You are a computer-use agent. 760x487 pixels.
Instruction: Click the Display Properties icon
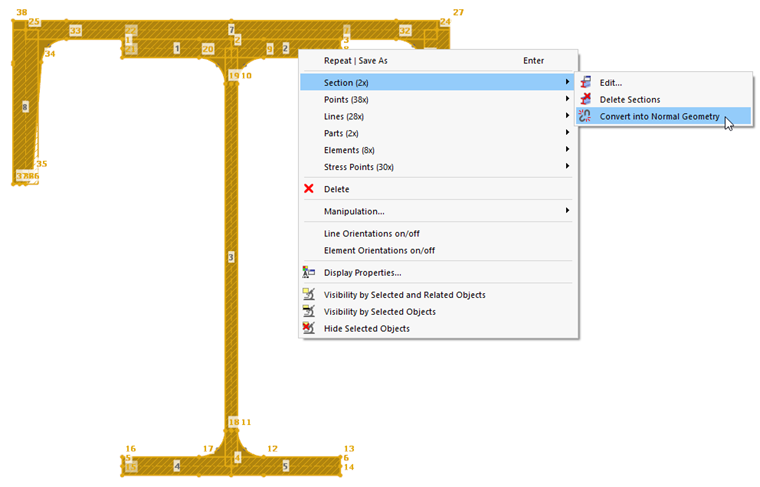tap(309, 272)
